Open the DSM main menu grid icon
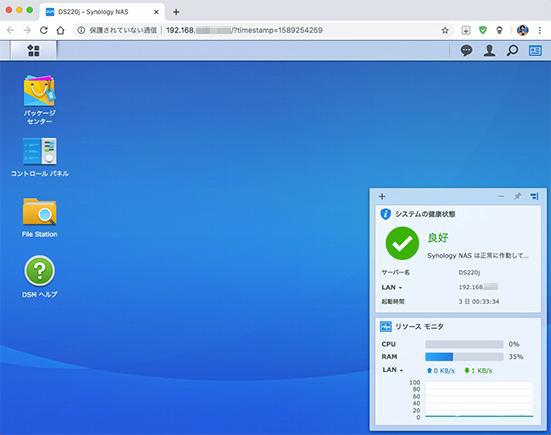Viewport: 551px width, 435px height. (x=33, y=51)
